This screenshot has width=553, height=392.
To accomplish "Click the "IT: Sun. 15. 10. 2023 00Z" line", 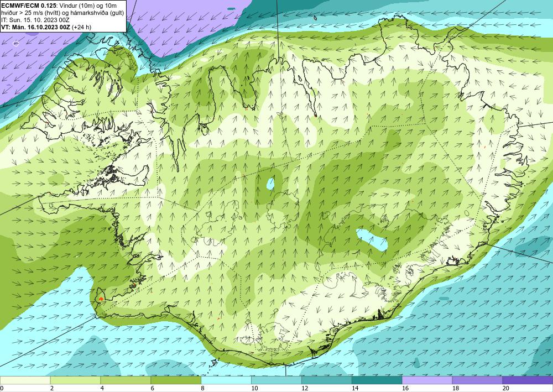I will [35, 20].
